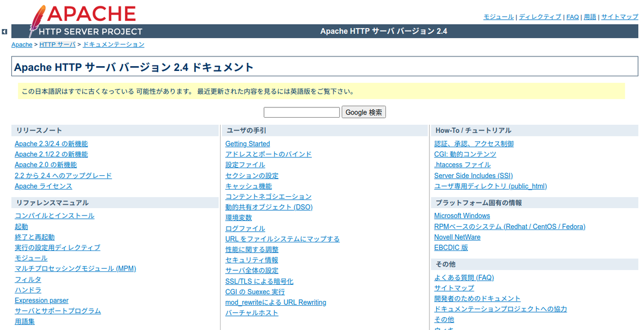Open コンテントネゴシエーション link

pyautogui.click(x=268, y=197)
